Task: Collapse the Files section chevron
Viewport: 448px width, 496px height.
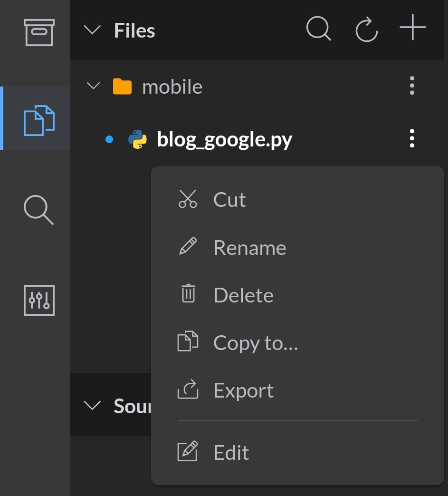Action: pos(92,30)
